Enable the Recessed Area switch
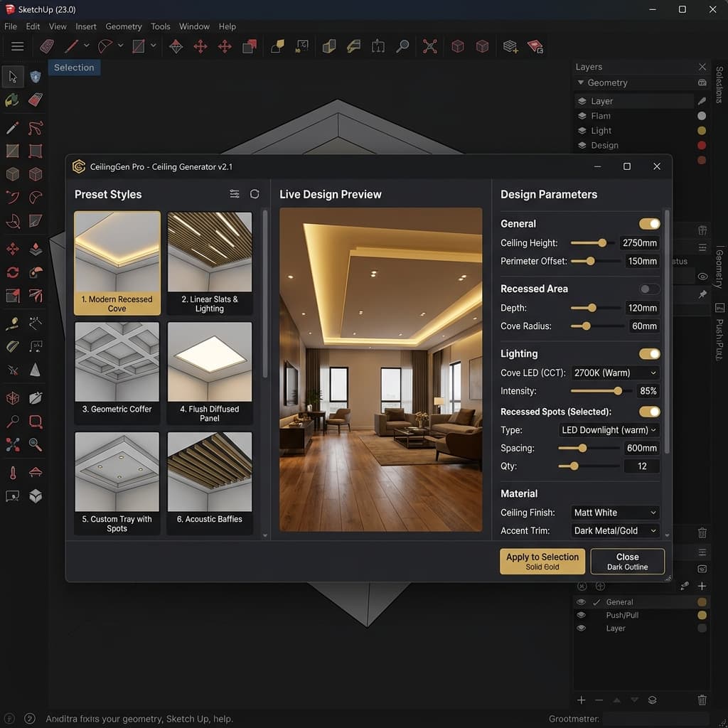Screen dimensions: 728x728 pos(649,289)
